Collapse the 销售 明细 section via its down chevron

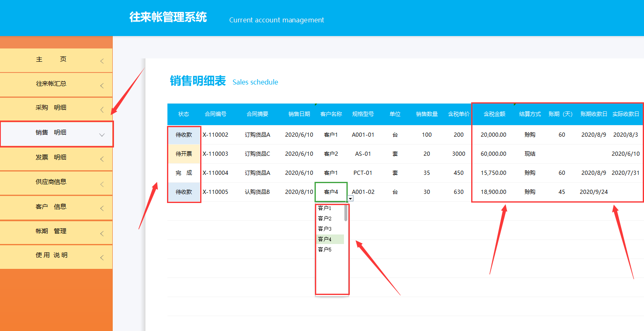coord(102,134)
